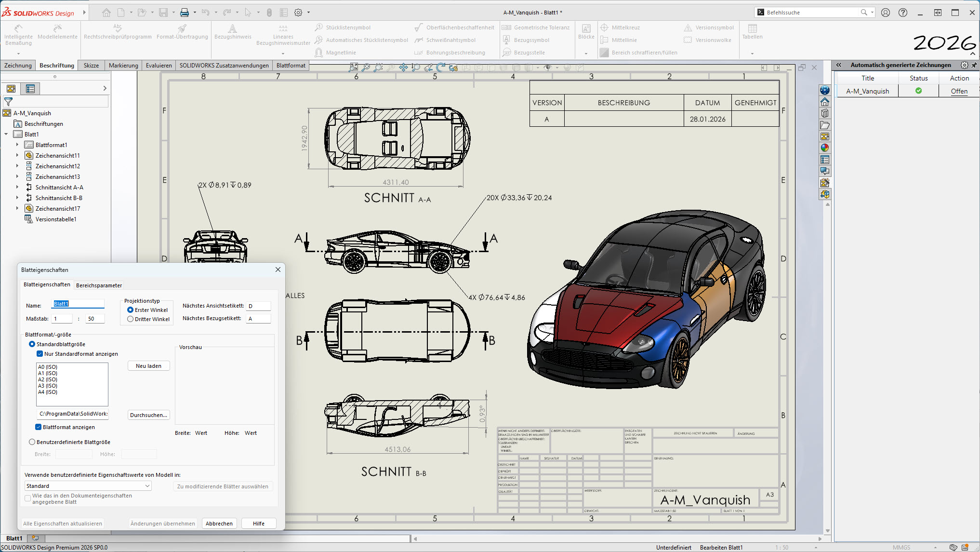Click the filter funnel icon in feature tree
This screenshot has width=980, height=552.
tap(8, 102)
